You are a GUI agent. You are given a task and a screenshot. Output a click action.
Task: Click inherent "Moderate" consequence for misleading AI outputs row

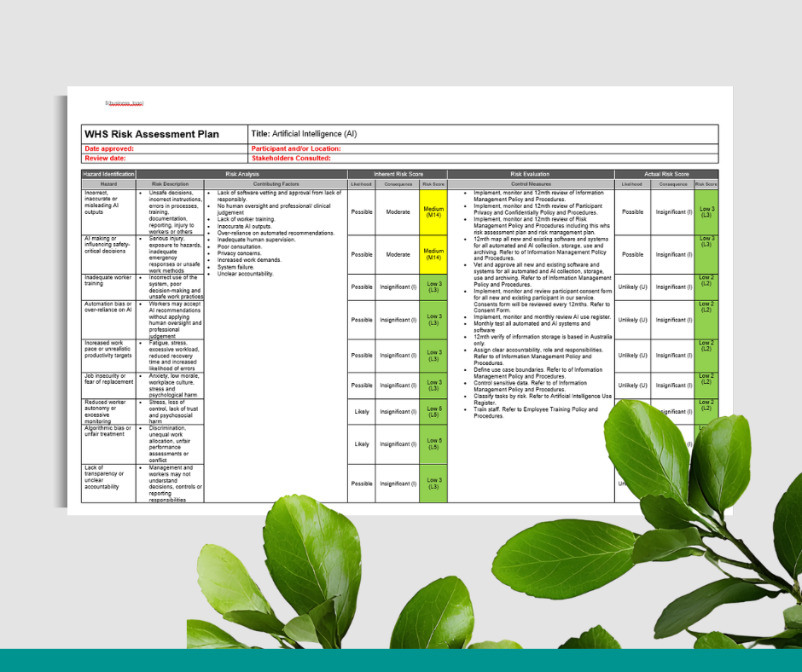[x=398, y=212]
